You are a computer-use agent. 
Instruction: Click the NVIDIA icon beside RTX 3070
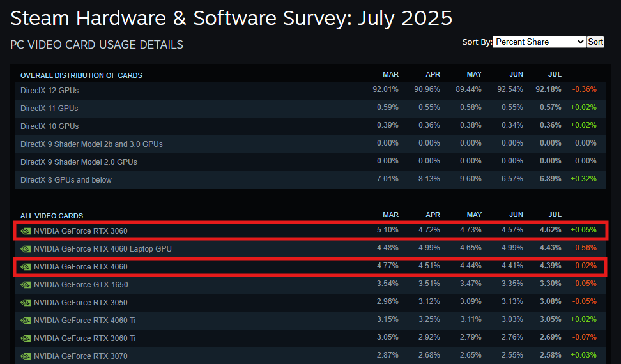click(x=26, y=356)
